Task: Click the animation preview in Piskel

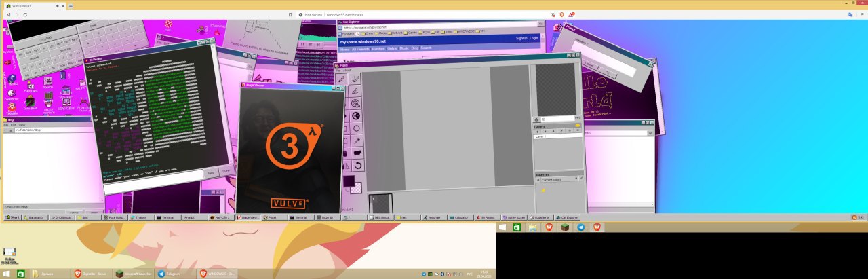Action: [556, 90]
